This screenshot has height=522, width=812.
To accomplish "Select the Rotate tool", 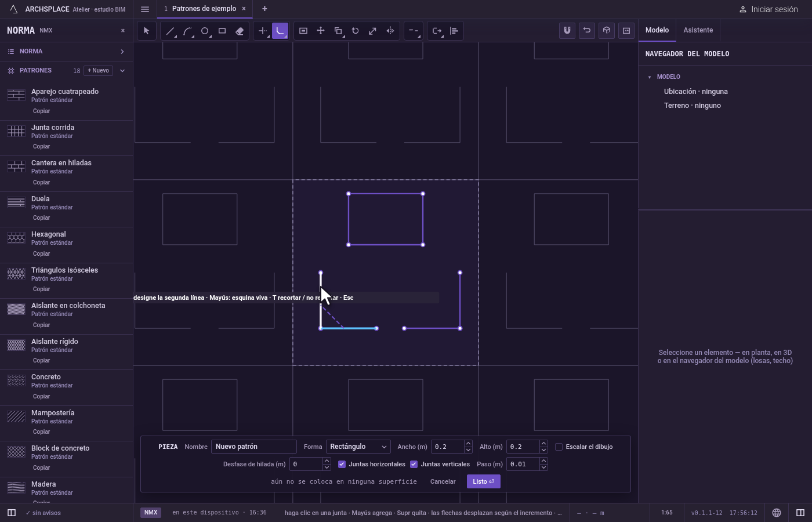I will click(356, 31).
